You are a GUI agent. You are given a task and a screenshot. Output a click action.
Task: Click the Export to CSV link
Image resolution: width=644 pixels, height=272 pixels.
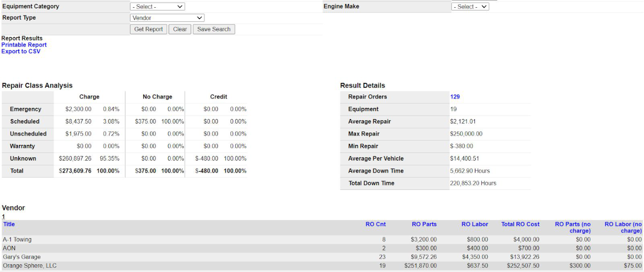coord(21,51)
